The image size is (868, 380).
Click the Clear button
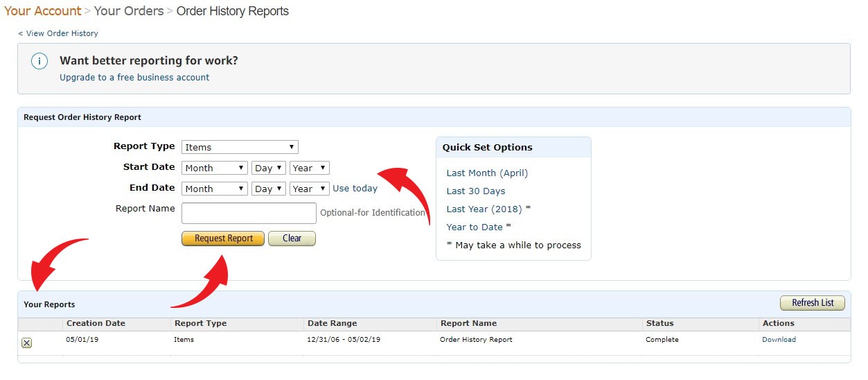[x=292, y=239]
